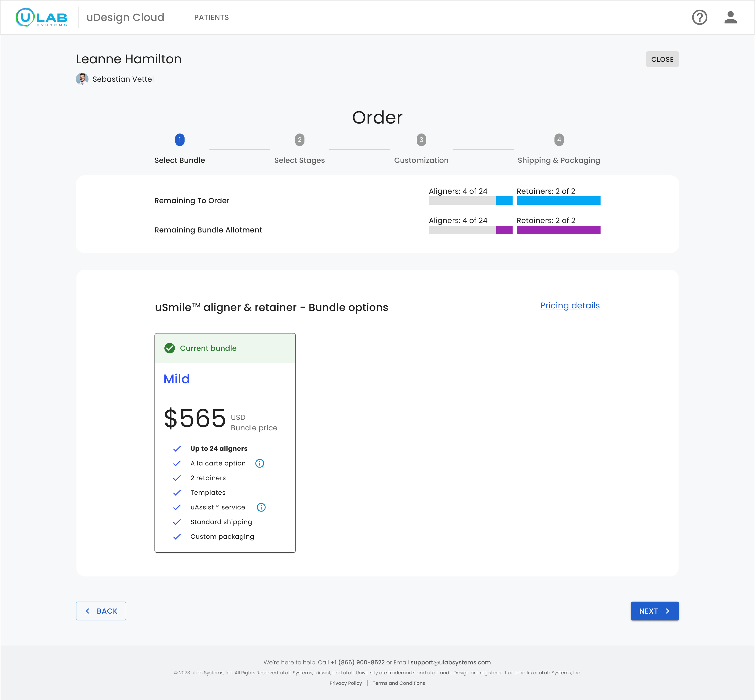Click the purple Aligners bar under Remaining Bundle Allotment
755x700 pixels.
click(470, 230)
